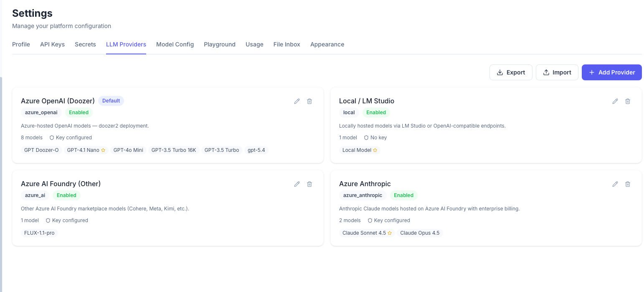Click the trash icon on Azure OpenAI (Doozer)

309,101
